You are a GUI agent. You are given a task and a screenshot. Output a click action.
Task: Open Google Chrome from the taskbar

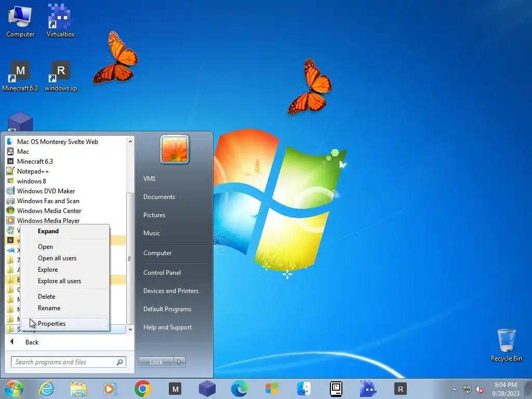click(x=142, y=389)
